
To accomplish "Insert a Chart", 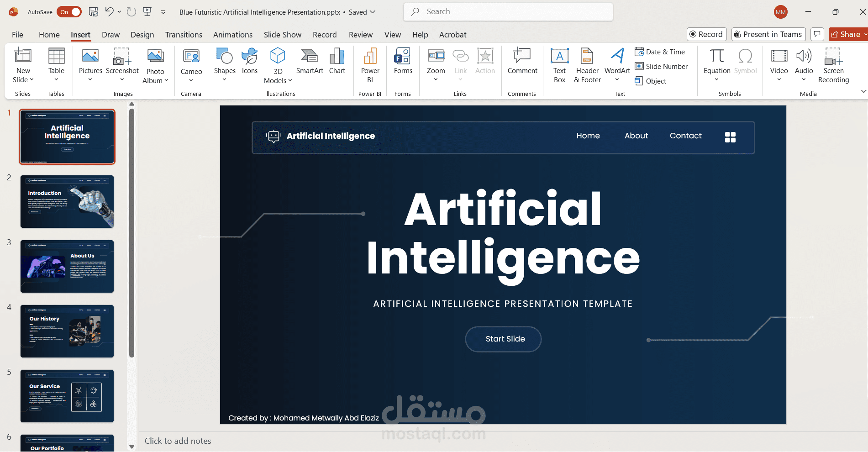I will tap(337, 61).
